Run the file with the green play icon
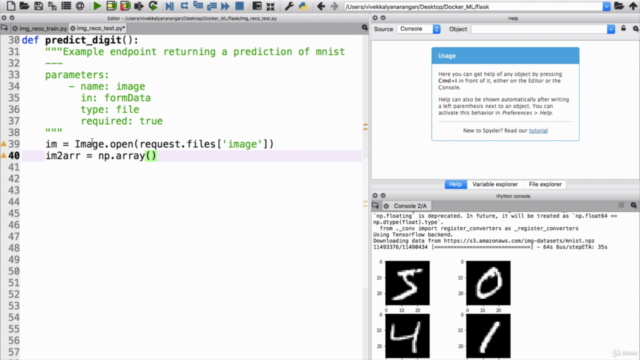 click(97, 6)
